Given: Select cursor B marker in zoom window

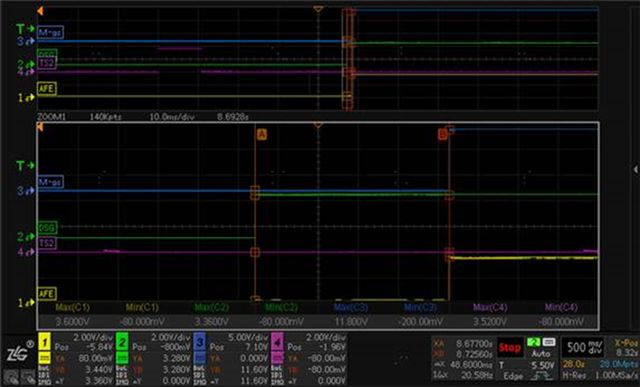Looking at the screenshot, I should [442, 134].
